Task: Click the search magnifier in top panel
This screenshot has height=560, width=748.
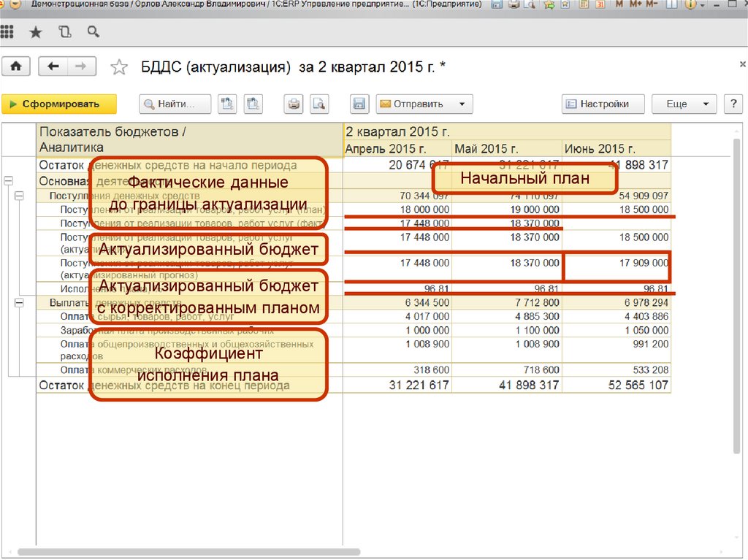Action: click(x=93, y=32)
